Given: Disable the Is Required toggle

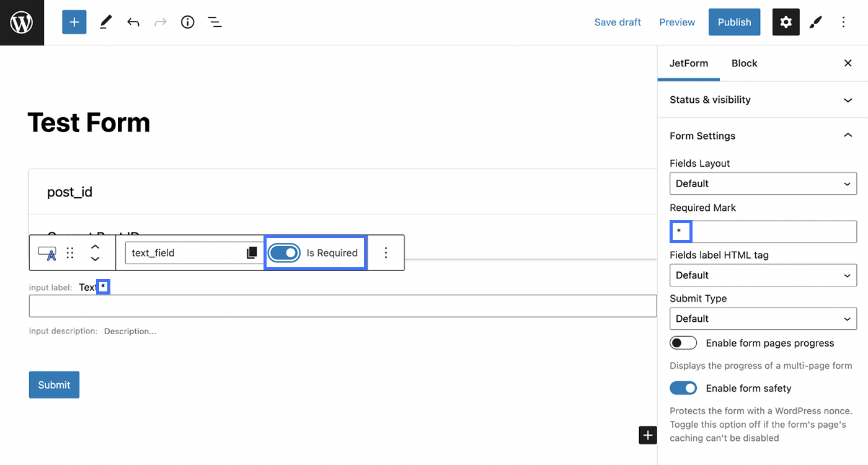Looking at the screenshot, I should tap(284, 252).
